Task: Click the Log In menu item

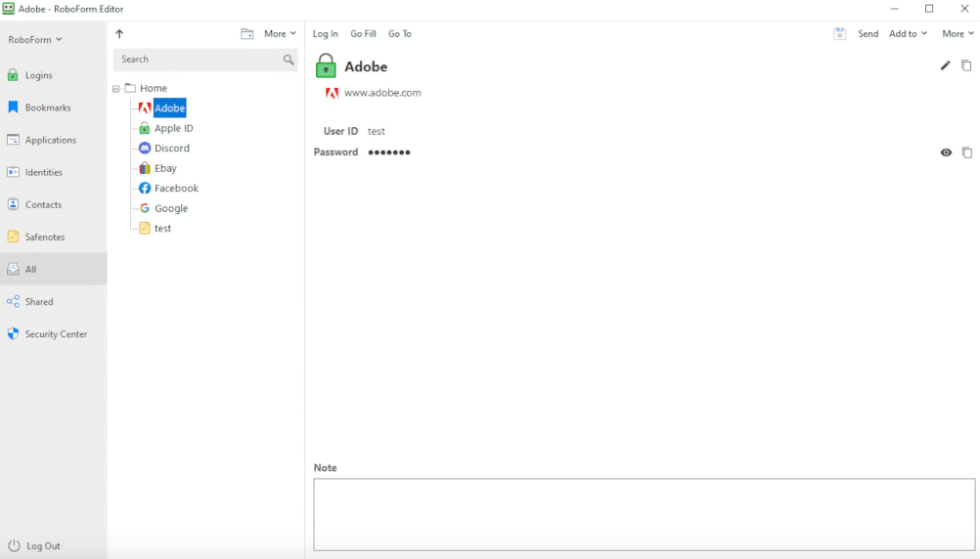Action: (x=325, y=34)
